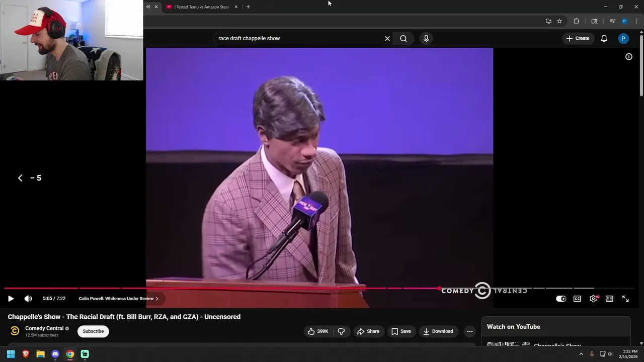Viewport: 644px width, 362px height.
Task: Open the Create menu
Action: (x=578, y=38)
